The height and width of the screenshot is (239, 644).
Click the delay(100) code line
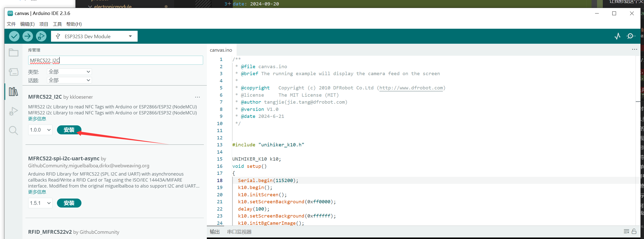click(x=254, y=209)
